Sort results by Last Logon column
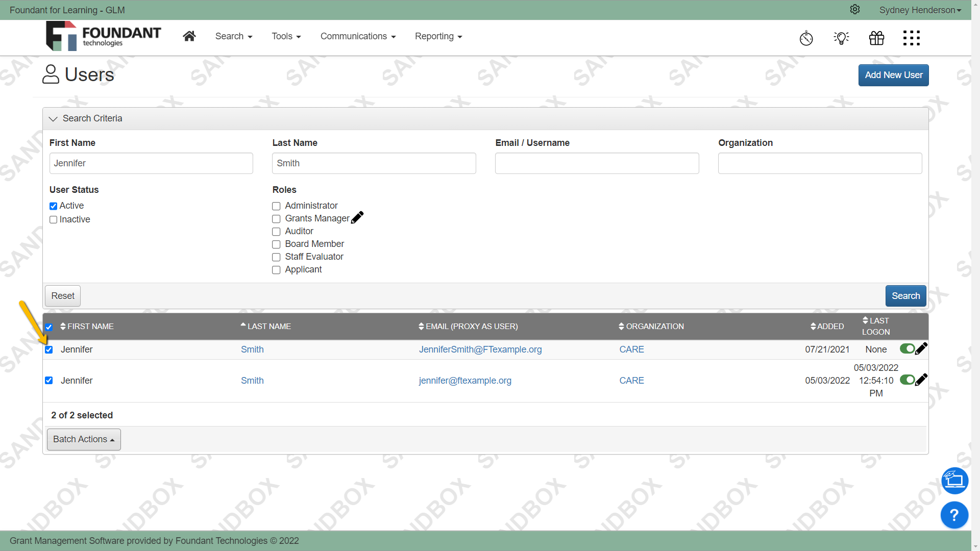This screenshot has width=980, height=551. point(876,326)
